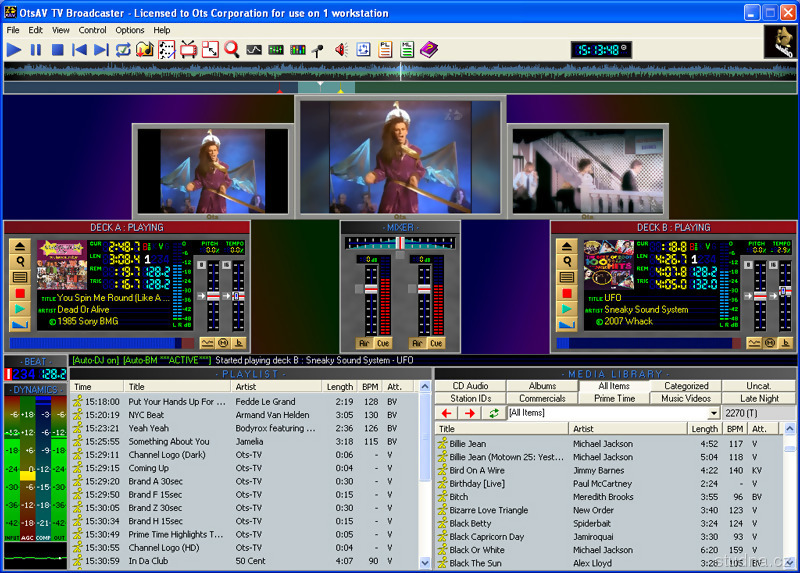Toggle the Auto-DJ on status indicator
This screenshot has width=800, height=573.
pos(95,360)
